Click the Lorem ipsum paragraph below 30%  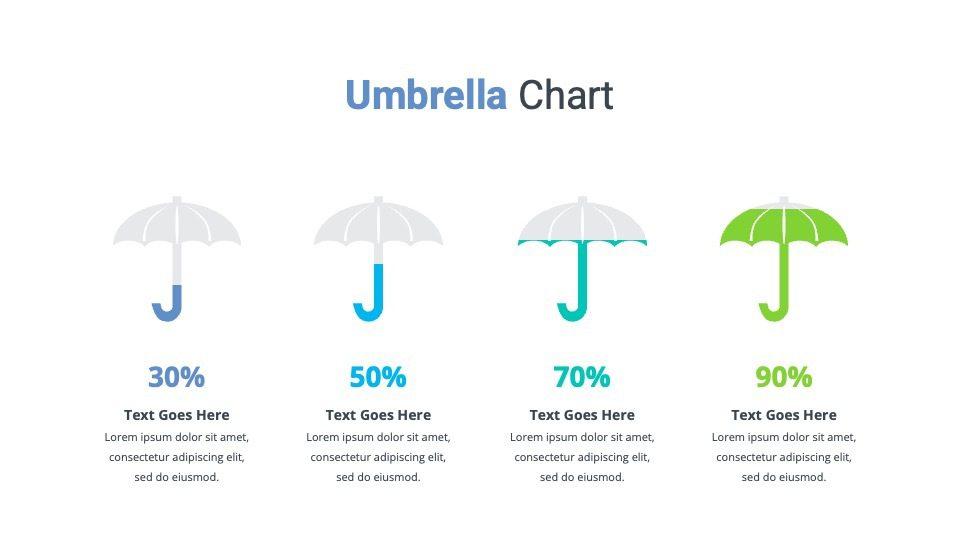[177, 457]
